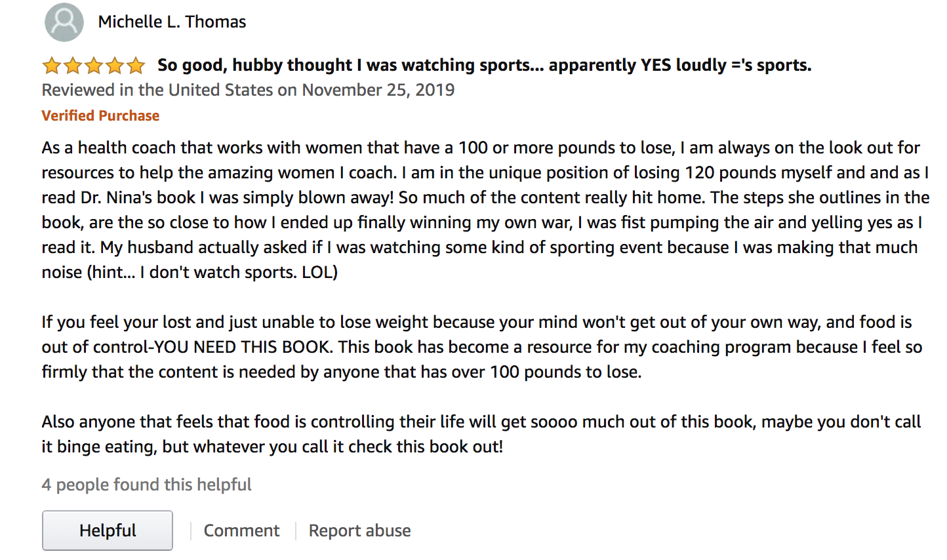
Task: Click the paragraph starting Also anyone that feels
Action: (481, 434)
